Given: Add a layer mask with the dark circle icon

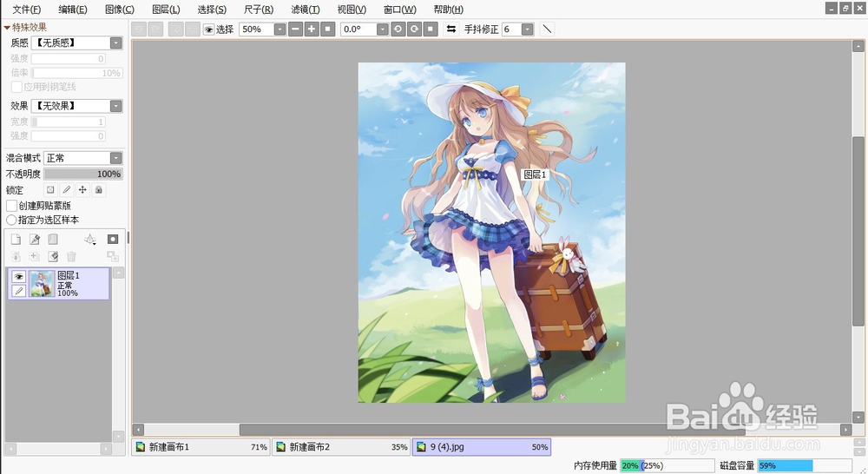Looking at the screenshot, I should point(112,240).
